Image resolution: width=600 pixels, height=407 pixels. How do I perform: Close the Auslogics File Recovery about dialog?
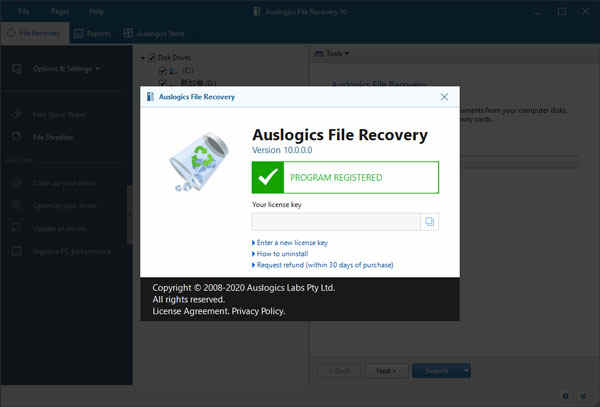pos(444,97)
